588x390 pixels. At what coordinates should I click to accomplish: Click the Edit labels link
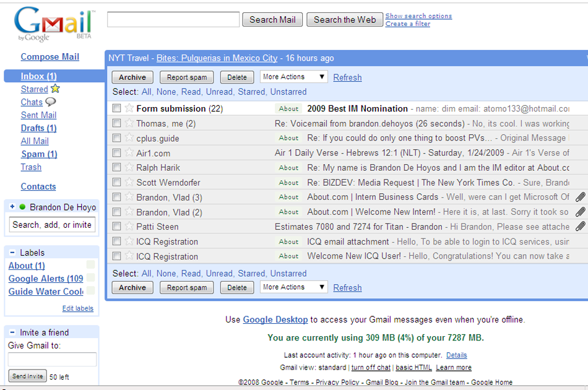(x=77, y=308)
